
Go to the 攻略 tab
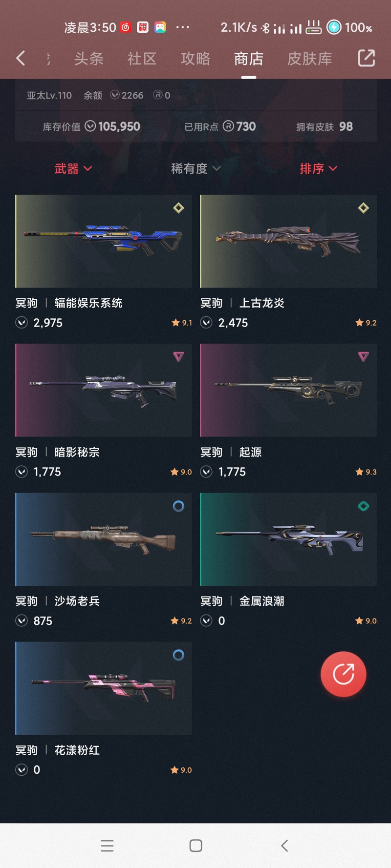click(195, 59)
